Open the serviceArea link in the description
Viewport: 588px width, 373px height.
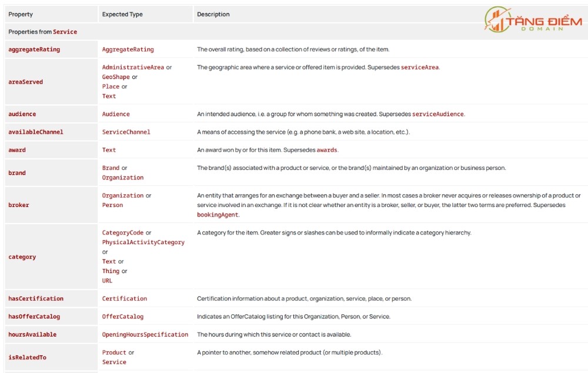[420, 68]
